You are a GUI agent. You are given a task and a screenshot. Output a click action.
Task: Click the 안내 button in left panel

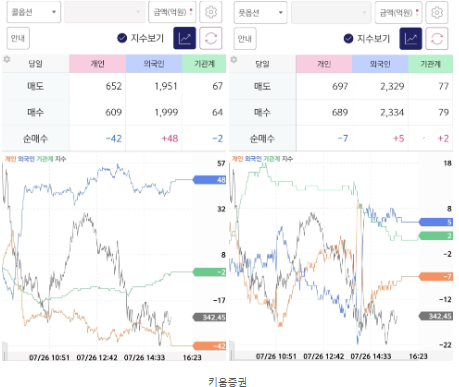18,38
